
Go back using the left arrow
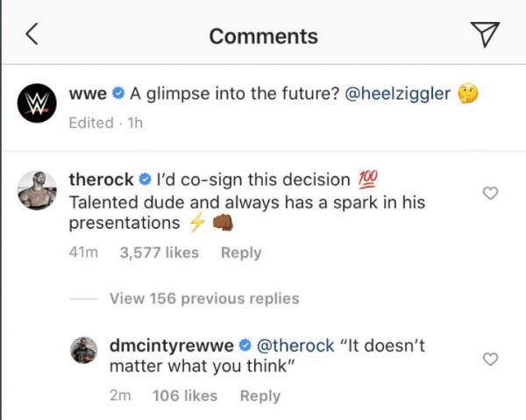pyautogui.click(x=32, y=35)
